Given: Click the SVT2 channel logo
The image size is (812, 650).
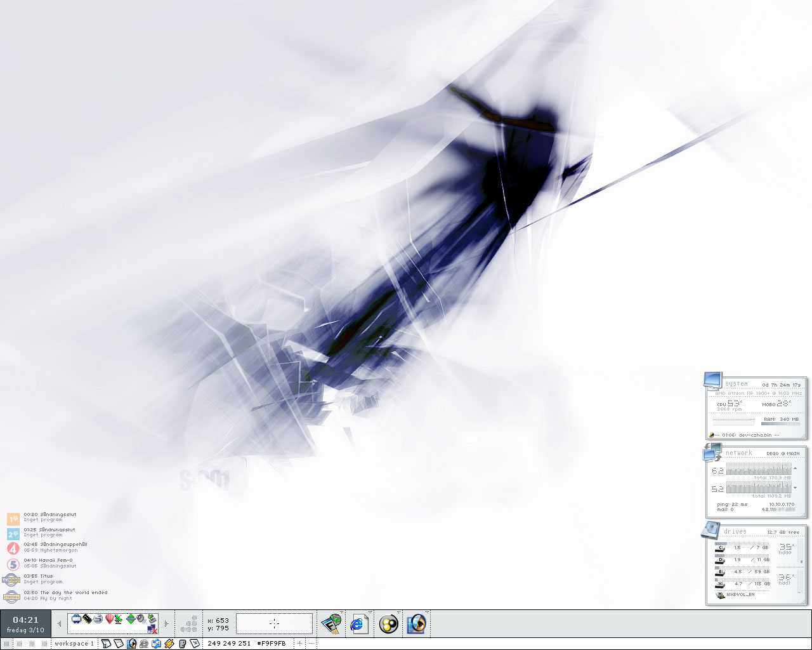Looking at the screenshot, I should 13,534.
